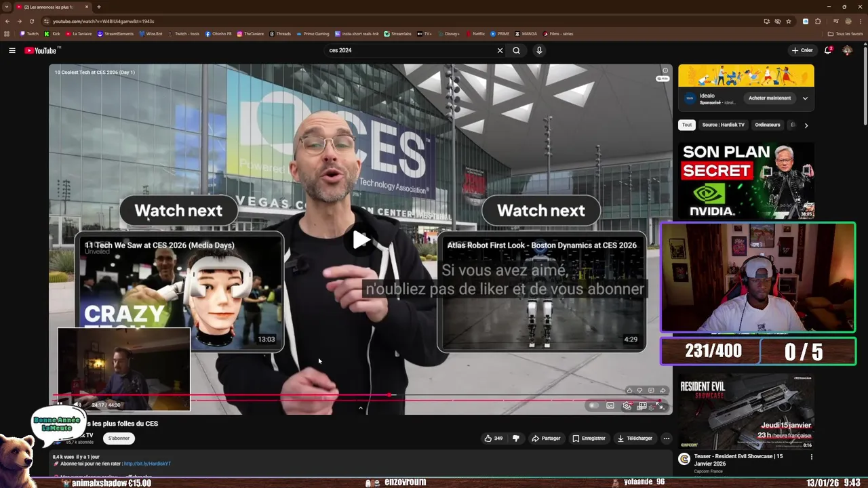The width and height of the screenshot is (868, 488).
Task: Open the Films - séries bookmark folder
Action: [558, 33]
